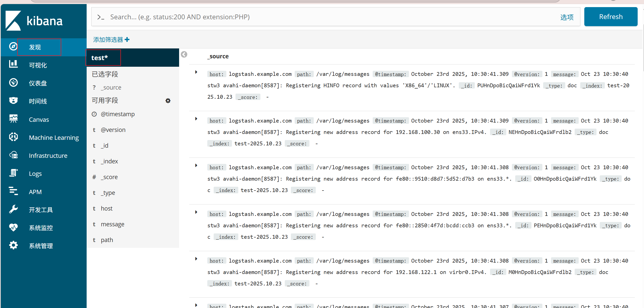Open the Machine Learning icon

(13, 137)
